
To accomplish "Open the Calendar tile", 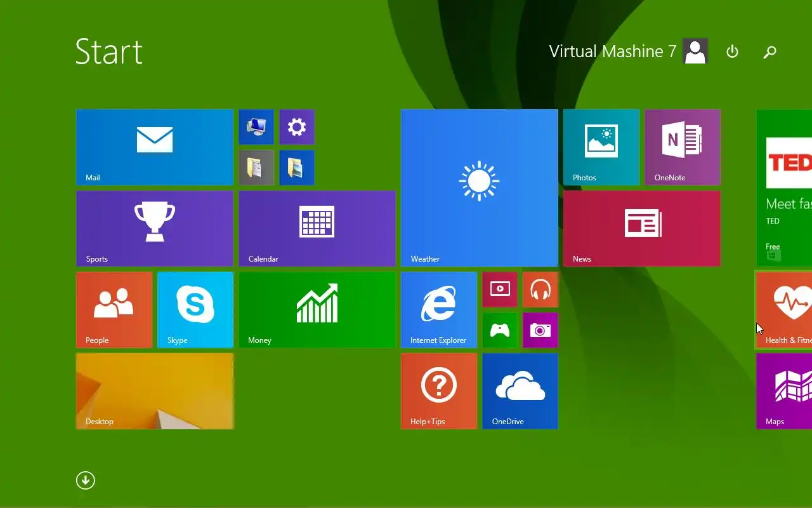I will click(x=317, y=229).
